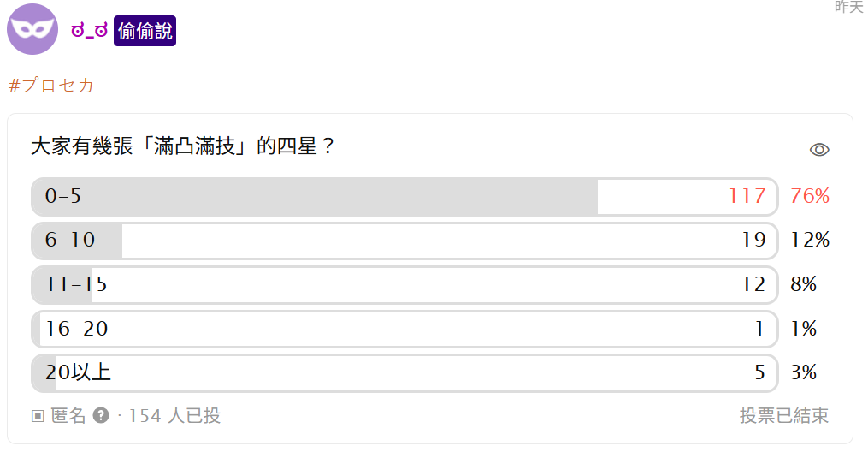This screenshot has height=452, width=868.
Task: Select the 0-5 poll option
Action: click(404, 197)
